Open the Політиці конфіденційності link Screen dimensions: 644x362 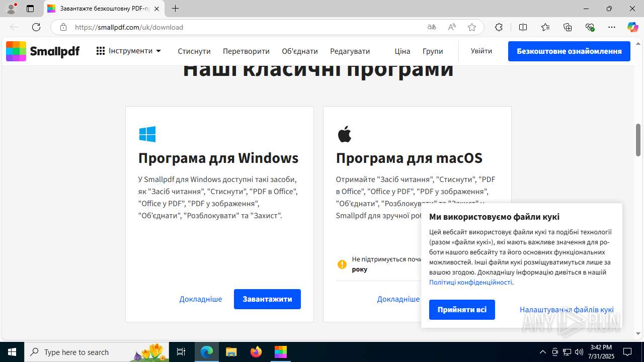tap(470, 282)
